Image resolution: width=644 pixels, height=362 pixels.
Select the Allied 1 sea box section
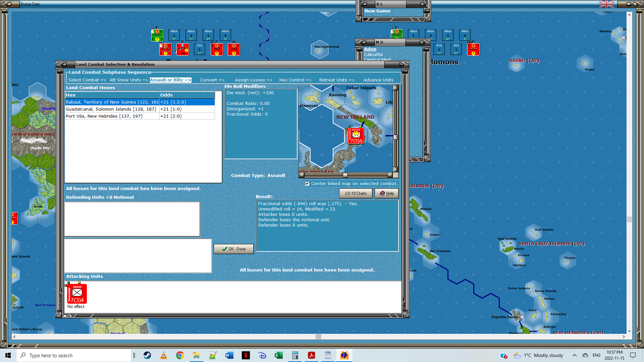coord(174,35)
